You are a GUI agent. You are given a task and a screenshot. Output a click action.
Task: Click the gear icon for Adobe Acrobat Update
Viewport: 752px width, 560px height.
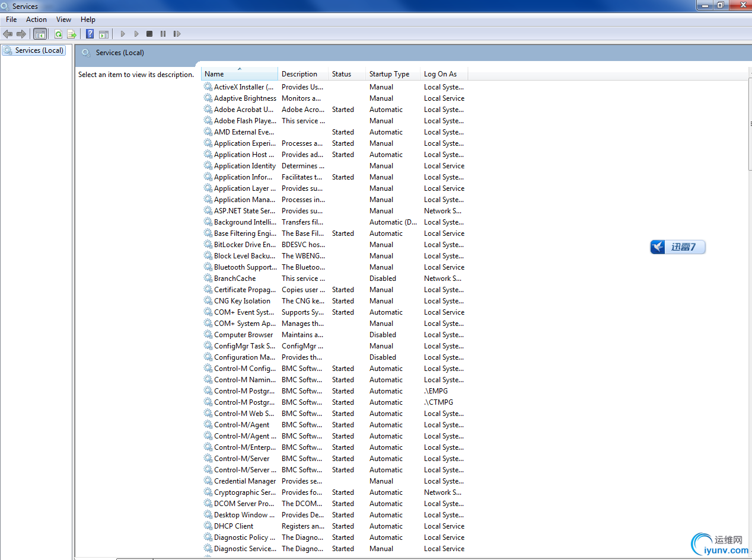[x=208, y=109]
